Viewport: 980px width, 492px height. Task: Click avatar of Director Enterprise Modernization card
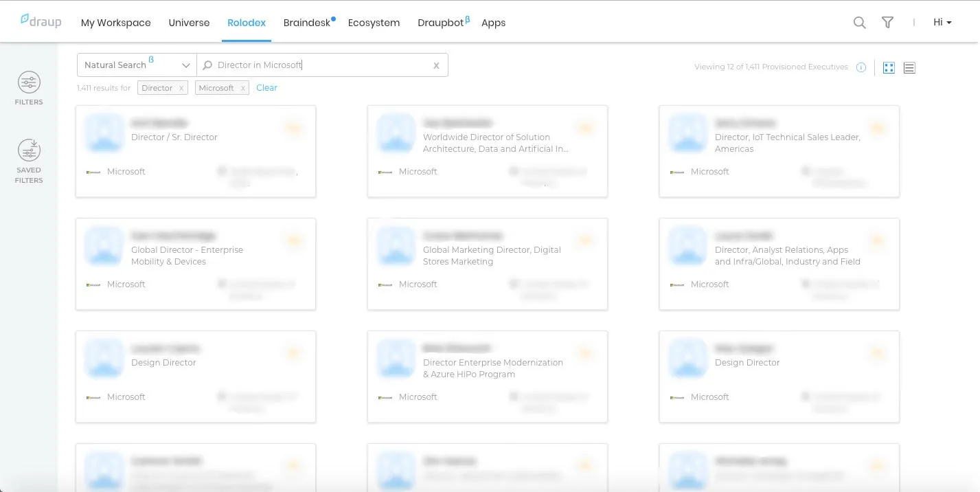point(396,358)
